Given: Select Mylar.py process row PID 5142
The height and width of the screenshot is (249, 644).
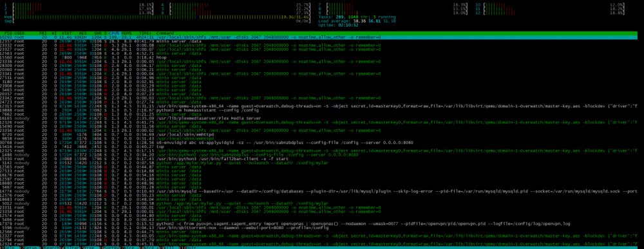Looking at the screenshot, I should tap(322, 163).
